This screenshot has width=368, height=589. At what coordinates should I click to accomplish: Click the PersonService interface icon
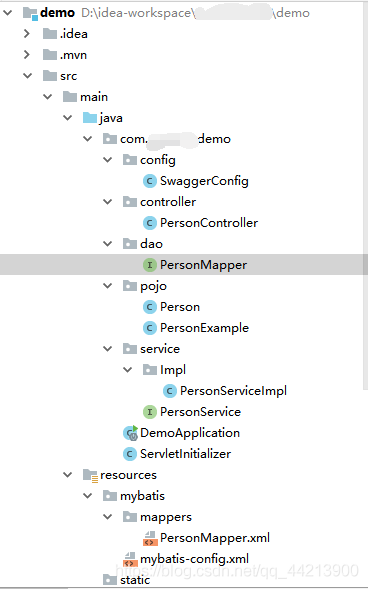coord(149,412)
